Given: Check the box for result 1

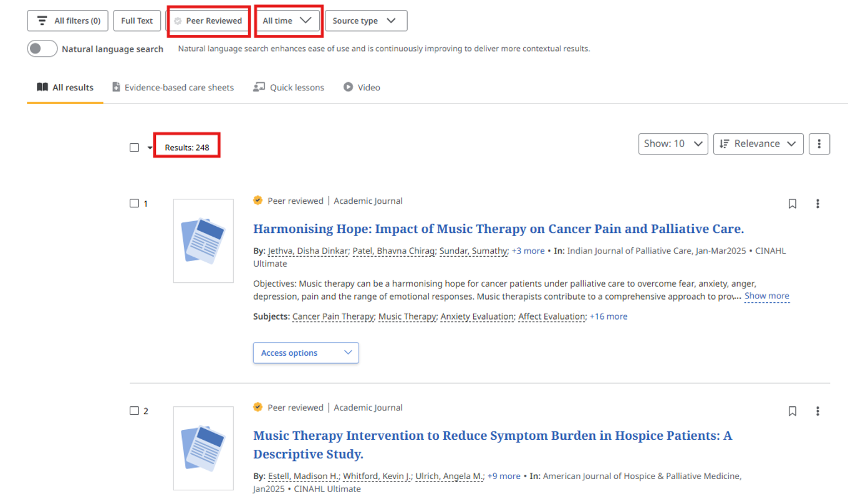Looking at the screenshot, I should coord(134,203).
